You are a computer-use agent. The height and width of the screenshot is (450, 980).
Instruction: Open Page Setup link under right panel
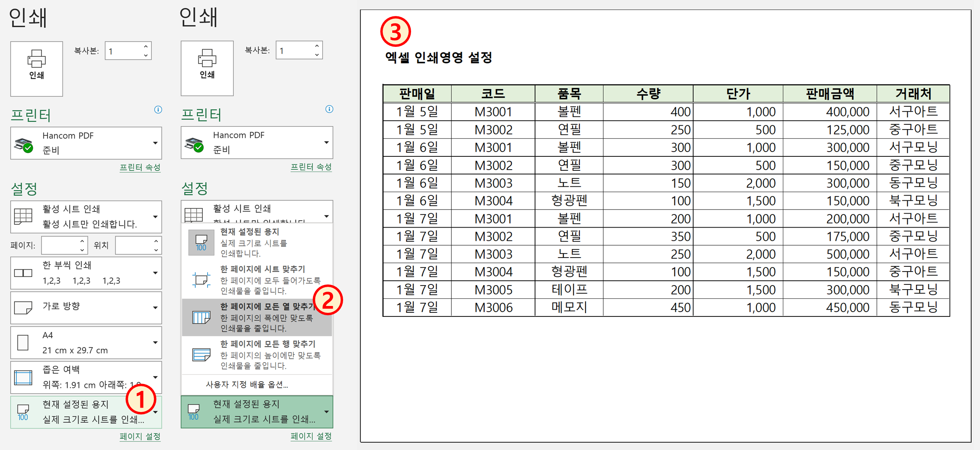tap(311, 436)
